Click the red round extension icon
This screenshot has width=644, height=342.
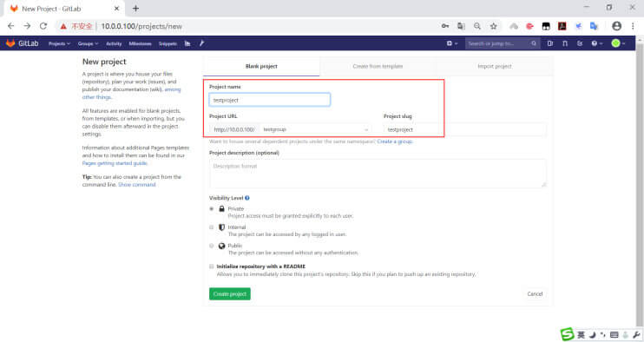529,26
